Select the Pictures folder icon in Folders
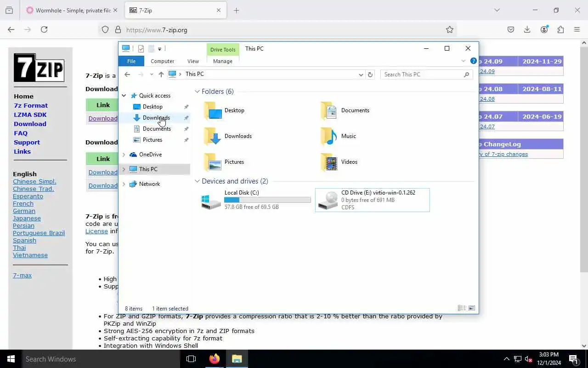Screen dimensions: 588x368 [x=212, y=162]
